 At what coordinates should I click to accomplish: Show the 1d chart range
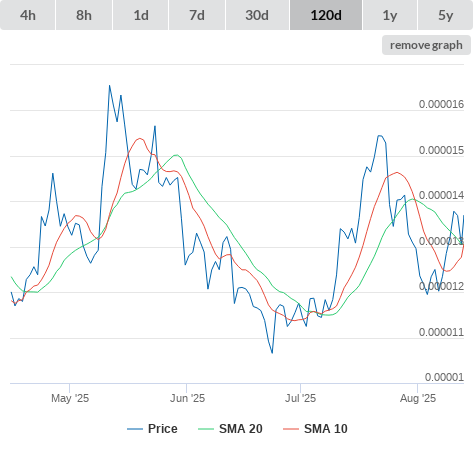click(141, 15)
